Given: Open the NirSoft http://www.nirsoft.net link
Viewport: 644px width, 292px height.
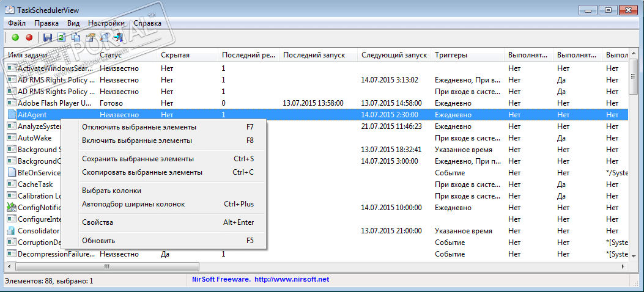Looking at the screenshot, I should click(292, 279).
